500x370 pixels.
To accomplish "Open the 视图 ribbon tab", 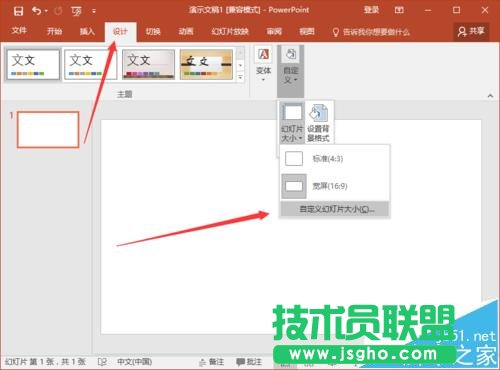I will pos(307,31).
